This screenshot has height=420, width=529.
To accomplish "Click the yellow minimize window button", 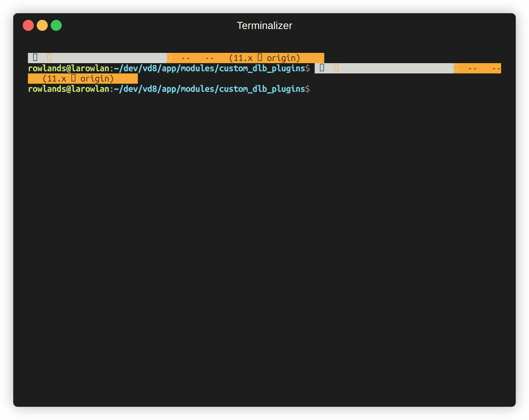I will point(42,25).
